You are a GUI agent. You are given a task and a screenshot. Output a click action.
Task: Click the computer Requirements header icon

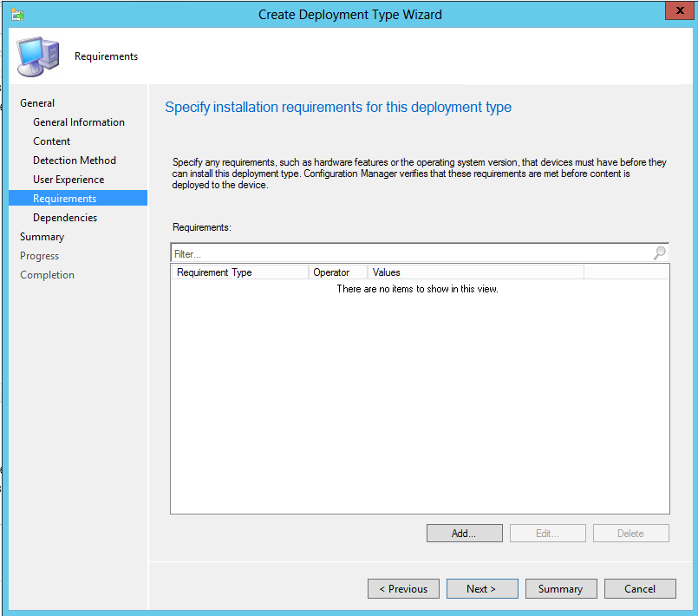click(38, 56)
